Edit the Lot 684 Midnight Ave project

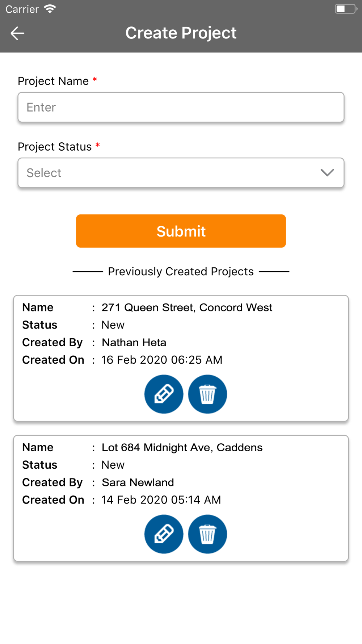tap(164, 534)
